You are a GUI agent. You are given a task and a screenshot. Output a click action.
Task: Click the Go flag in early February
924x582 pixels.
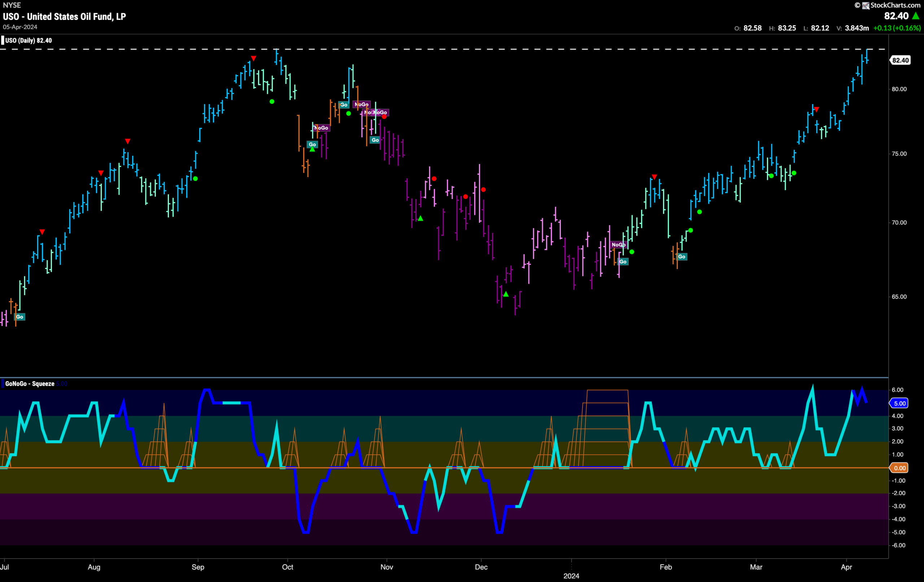pyautogui.click(x=681, y=256)
